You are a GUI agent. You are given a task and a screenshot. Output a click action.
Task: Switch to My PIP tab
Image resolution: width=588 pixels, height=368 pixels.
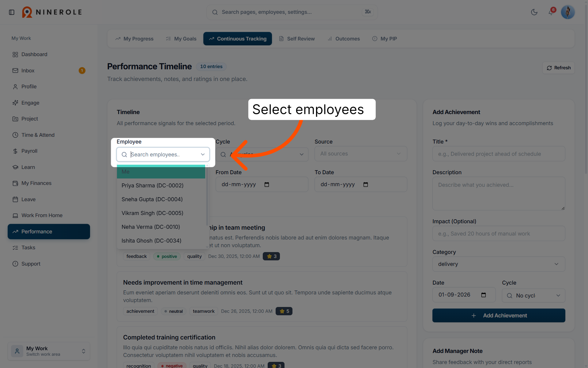coord(385,39)
